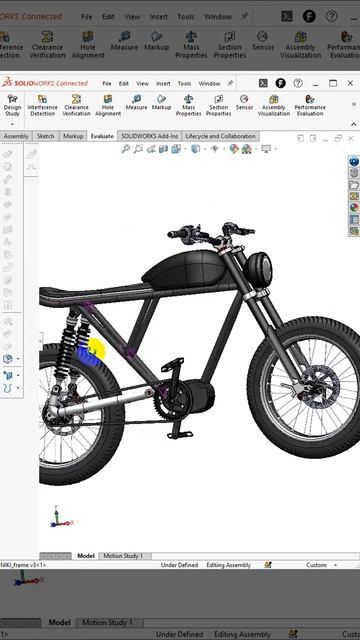Expand View Settings dropdown arrow
The image size is (360, 640).
coord(275,149)
